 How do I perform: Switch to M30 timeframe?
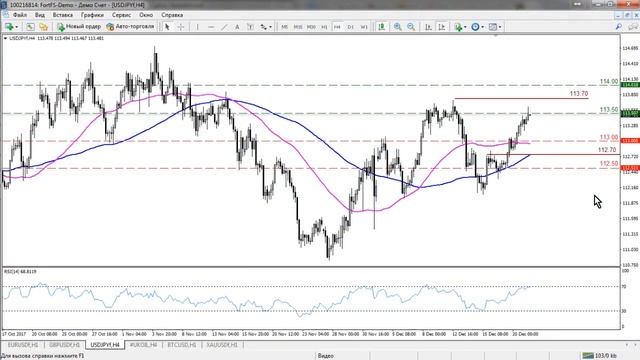click(311, 27)
